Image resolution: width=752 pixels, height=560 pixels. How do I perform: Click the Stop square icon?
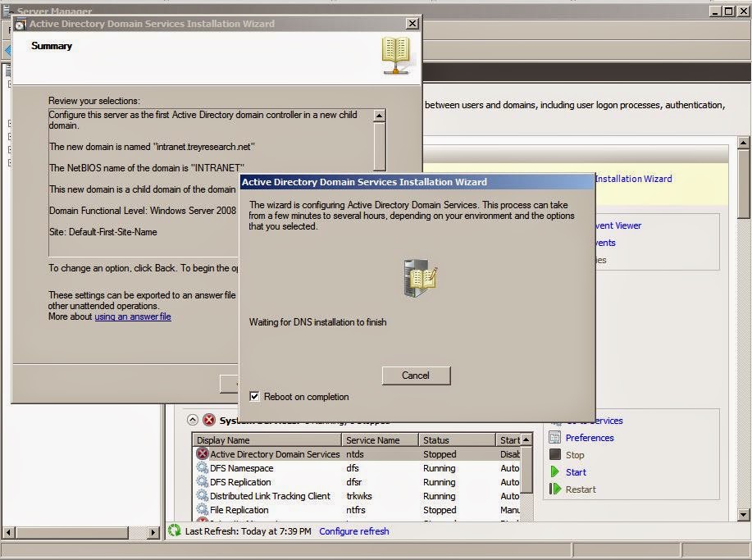[555, 454]
